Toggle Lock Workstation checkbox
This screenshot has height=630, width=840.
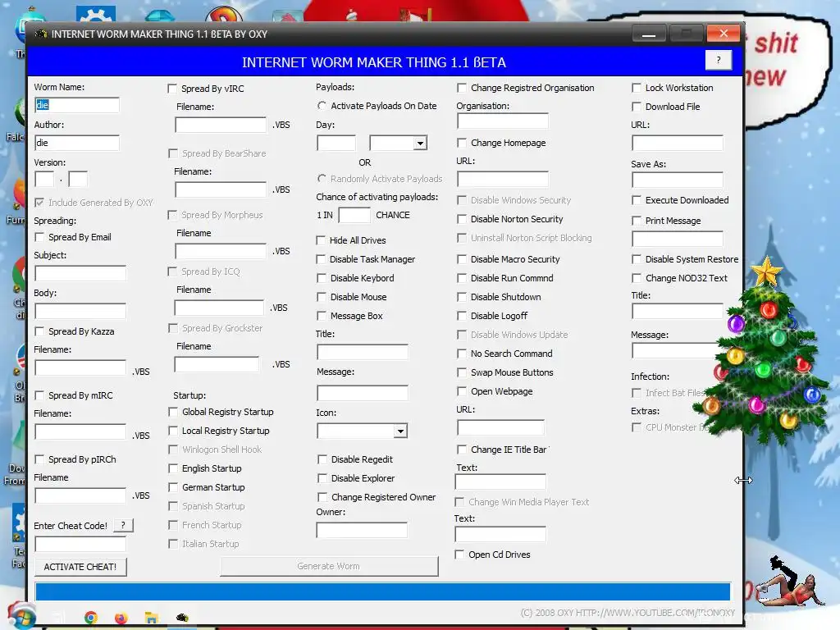[x=637, y=88]
